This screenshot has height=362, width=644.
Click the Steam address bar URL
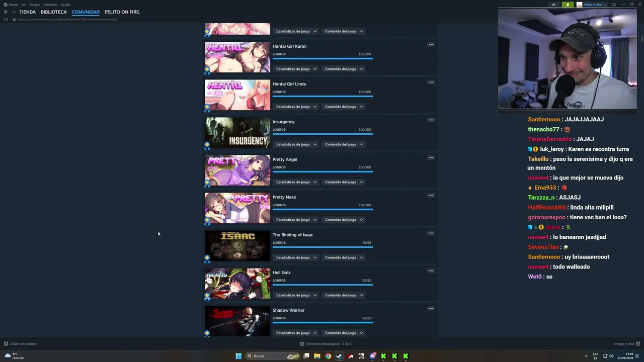point(67,19)
